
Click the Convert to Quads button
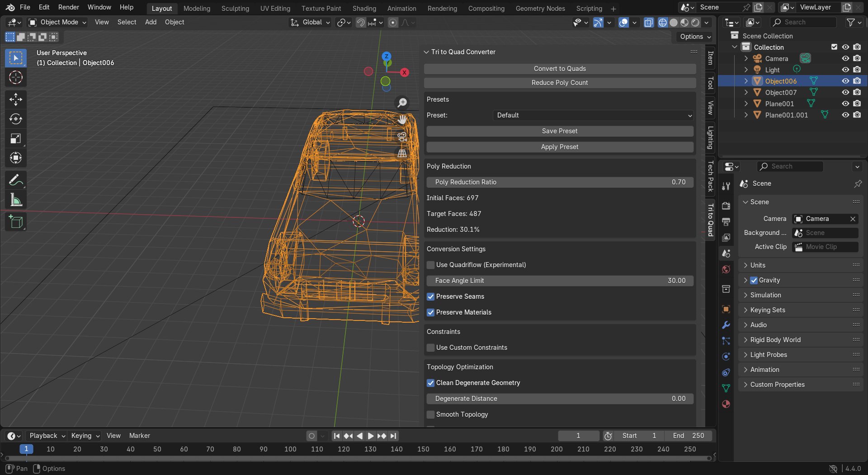click(560, 68)
